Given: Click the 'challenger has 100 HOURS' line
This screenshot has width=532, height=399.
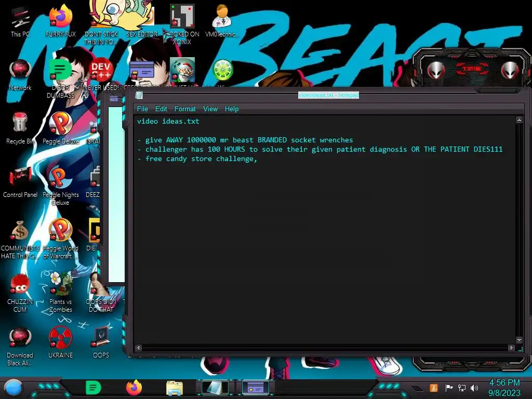Looking at the screenshot, I should click(320, 149).
